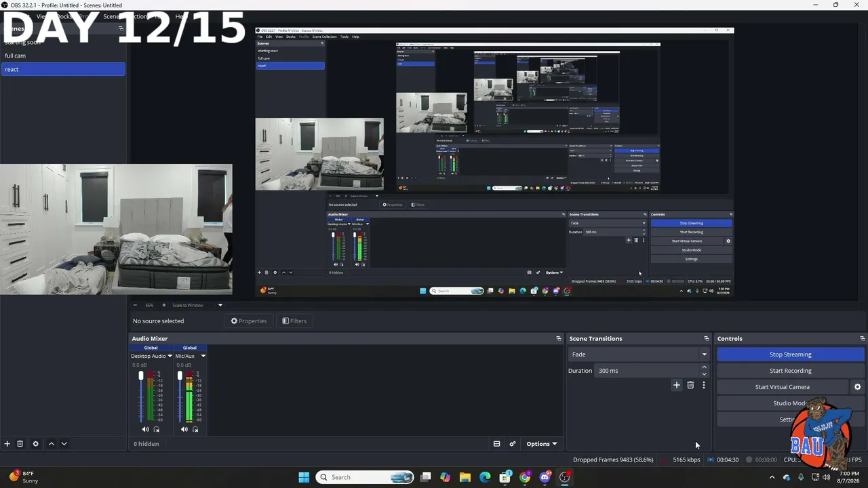Open Microsoft Store from the taskbar
Viewport: 868px width, 488px height.
coord(505,477)
